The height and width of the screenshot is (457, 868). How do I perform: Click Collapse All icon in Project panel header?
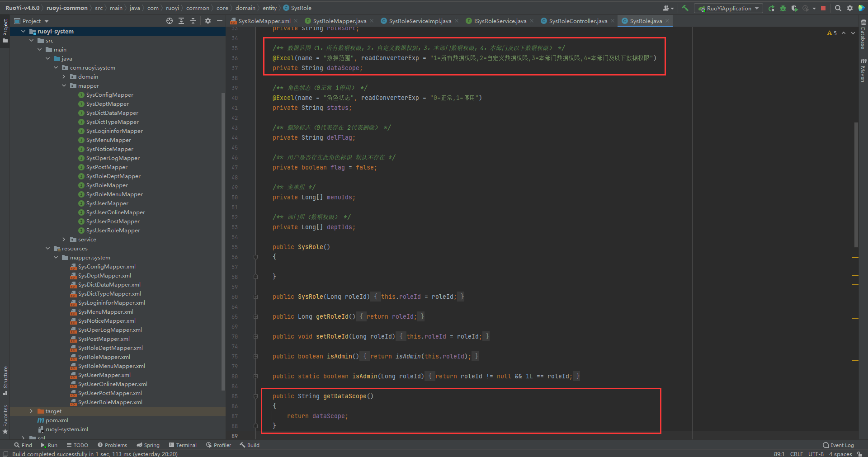(193, 21)
